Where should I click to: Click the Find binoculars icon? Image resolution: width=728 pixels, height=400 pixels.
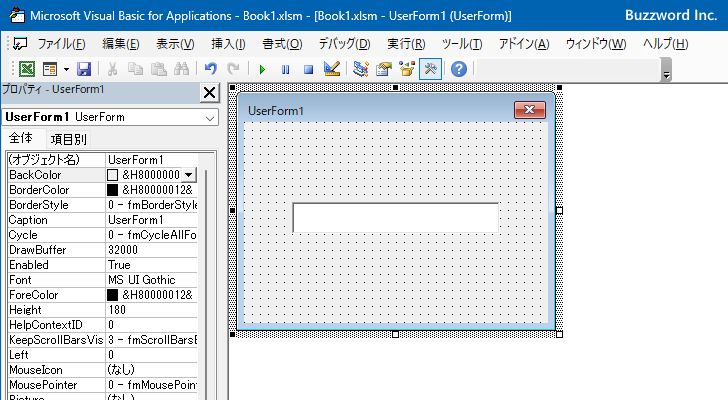click(x=182, y=70)
